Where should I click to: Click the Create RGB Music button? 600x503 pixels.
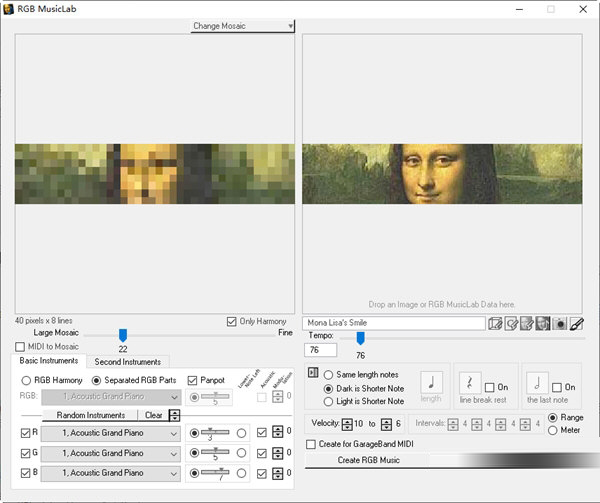point(367,459)
